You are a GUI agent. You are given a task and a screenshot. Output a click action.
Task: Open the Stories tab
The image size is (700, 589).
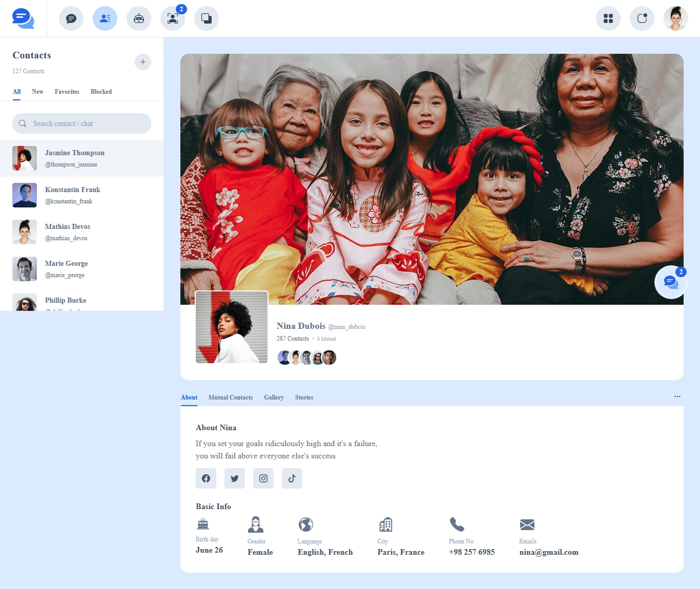pos(304,397)
